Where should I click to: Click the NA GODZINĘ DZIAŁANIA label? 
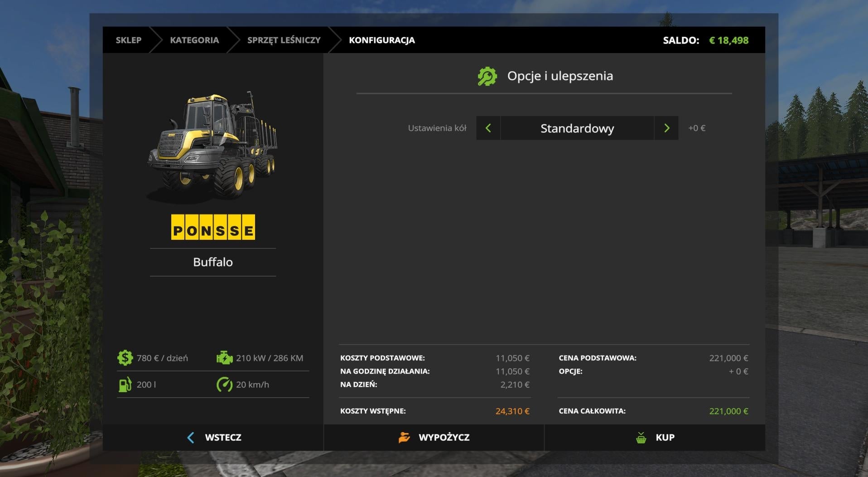coord(385,371)
